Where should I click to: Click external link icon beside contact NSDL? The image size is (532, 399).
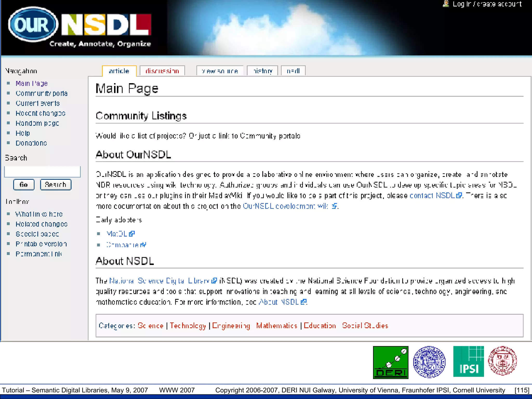[459, 196]
